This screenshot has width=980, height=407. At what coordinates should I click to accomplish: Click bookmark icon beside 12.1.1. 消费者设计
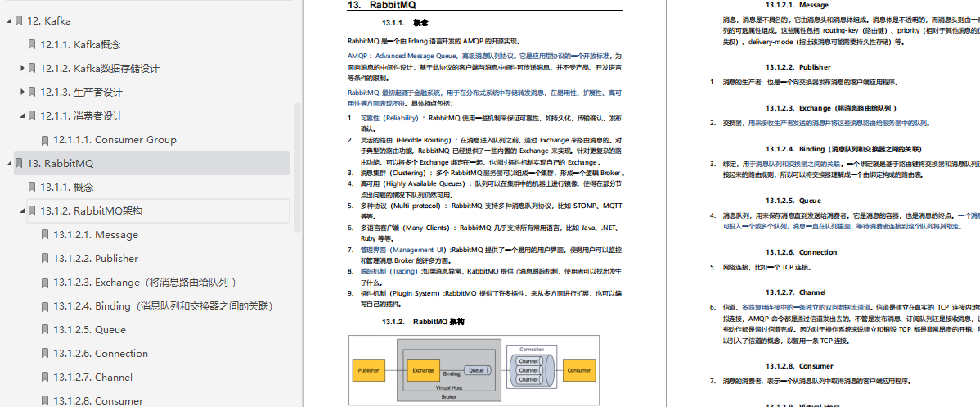(32, 115)
